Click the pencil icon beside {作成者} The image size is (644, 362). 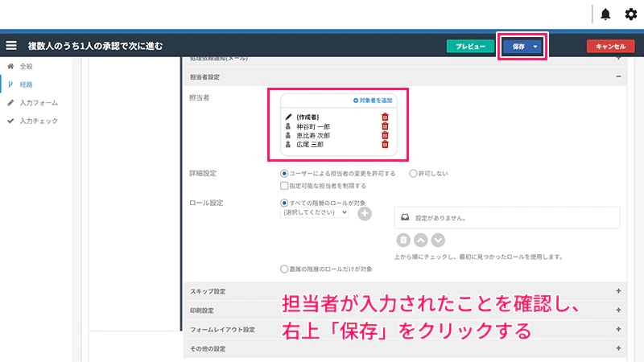tap(288, 117)
